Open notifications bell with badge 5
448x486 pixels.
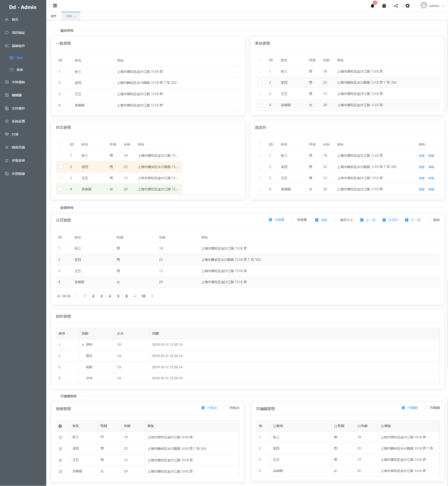(x=372, y=6)
